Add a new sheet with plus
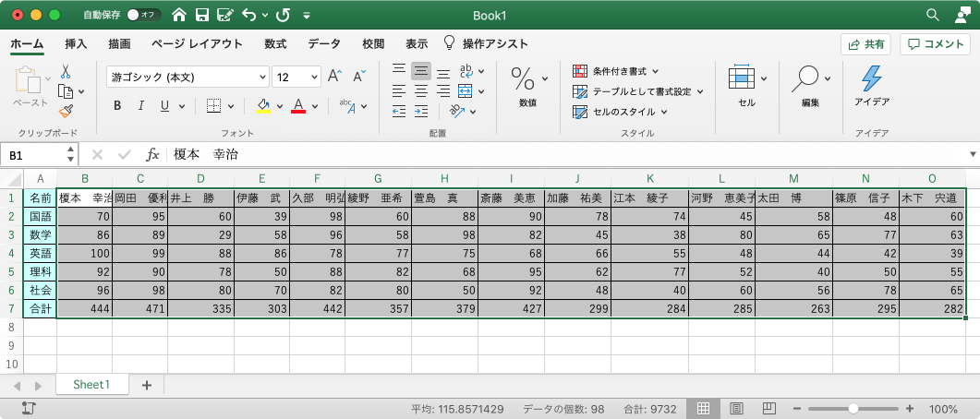This screenshot has height=419, width=980. [x=147, y=385]
